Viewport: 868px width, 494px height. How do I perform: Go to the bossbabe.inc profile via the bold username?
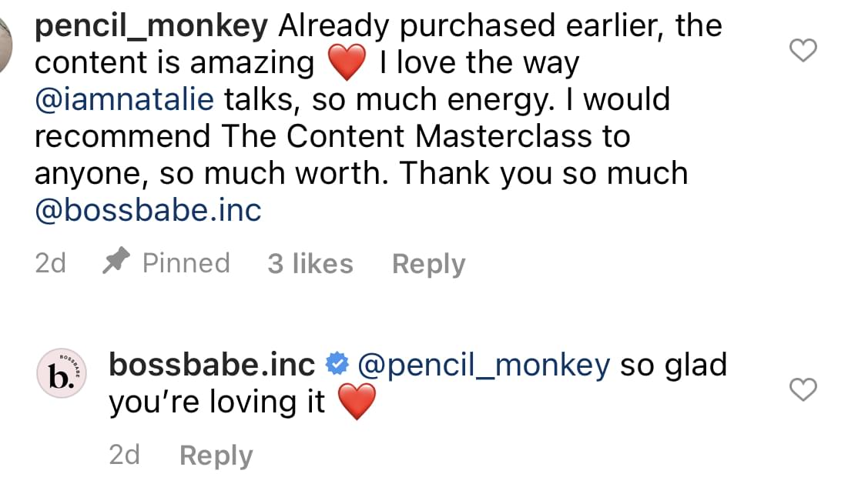point(212,365)
